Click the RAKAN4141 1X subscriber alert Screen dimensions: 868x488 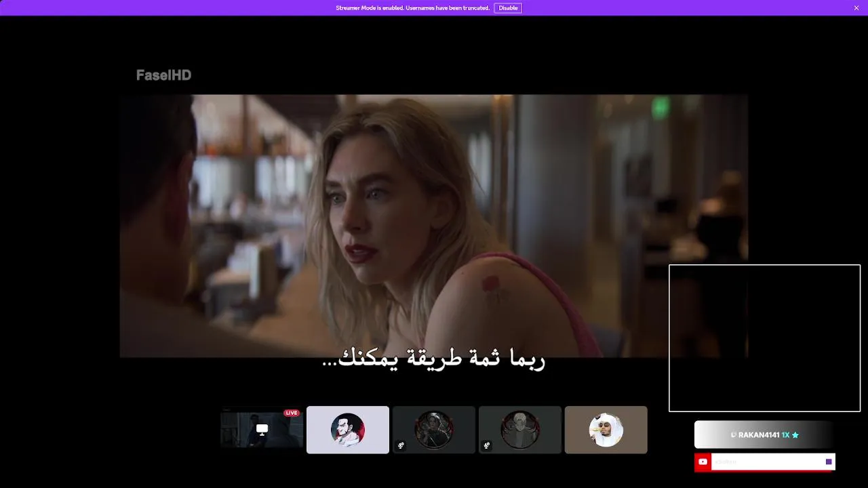coord(764,435)
